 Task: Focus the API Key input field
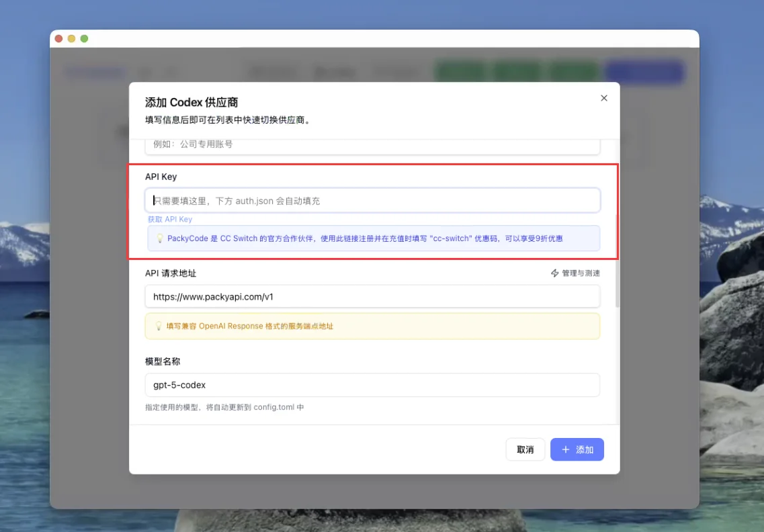pos(372,199)
